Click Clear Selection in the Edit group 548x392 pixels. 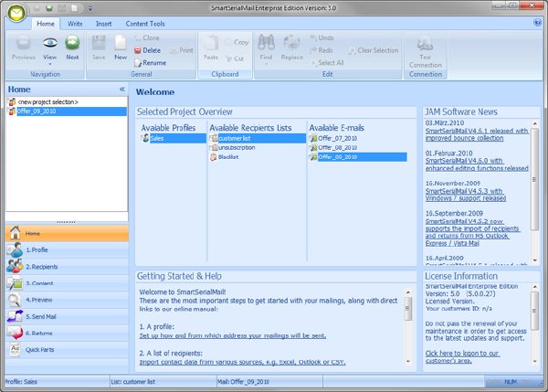click(374, 50)
